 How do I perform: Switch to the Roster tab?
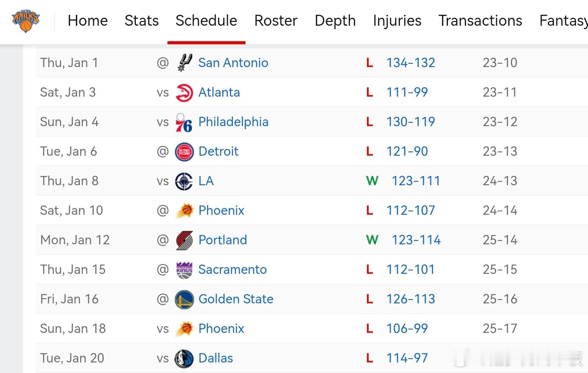click(276, 21)
